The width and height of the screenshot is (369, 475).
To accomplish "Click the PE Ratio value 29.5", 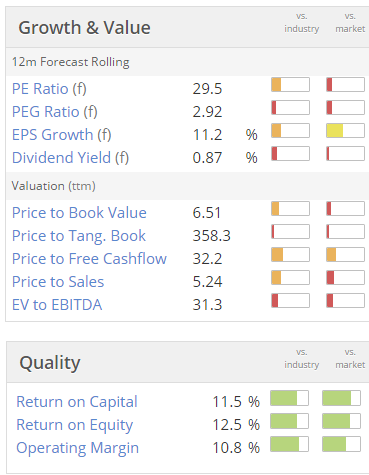I will coord(207,89).
